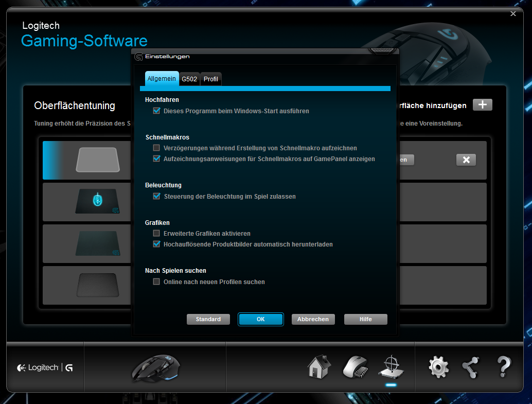Viewport: 532px width, 404px height.
Task: Click the 'Beleuchtung' section heading
Action: [x=163, y=185]
